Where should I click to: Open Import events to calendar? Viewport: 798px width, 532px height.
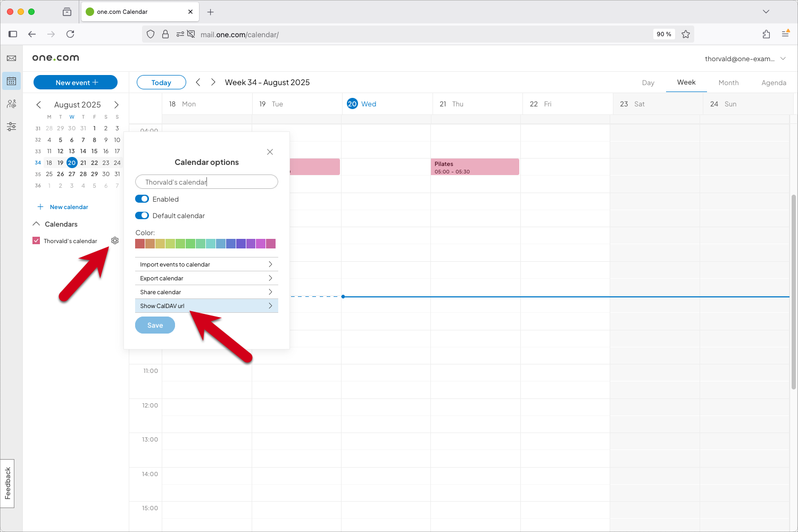(x=206, y=264)
